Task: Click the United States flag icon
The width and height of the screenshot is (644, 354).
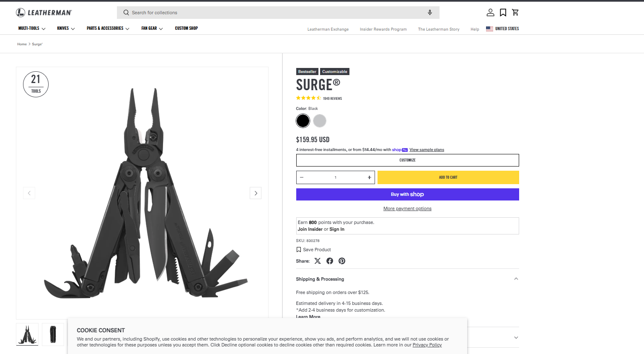Action: [489, 29]
